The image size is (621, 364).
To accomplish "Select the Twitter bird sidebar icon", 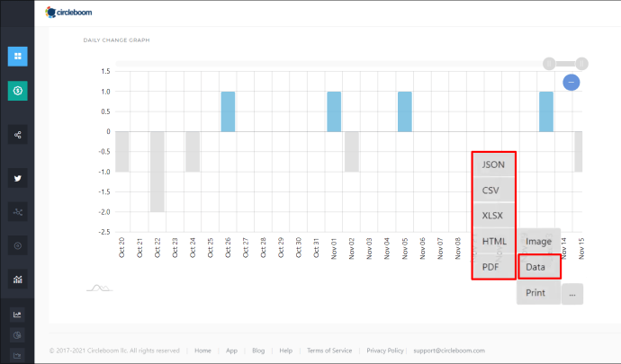I will [18, 179].
